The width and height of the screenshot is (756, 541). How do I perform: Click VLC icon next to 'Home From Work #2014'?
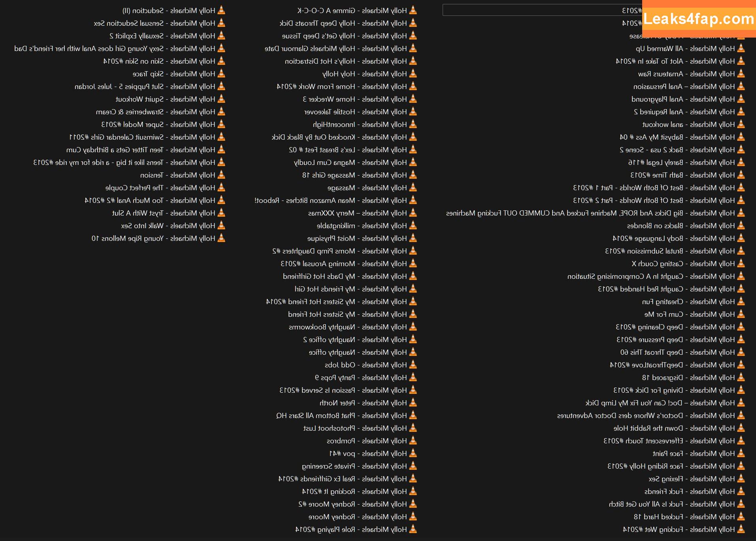[x=413, y=86]
